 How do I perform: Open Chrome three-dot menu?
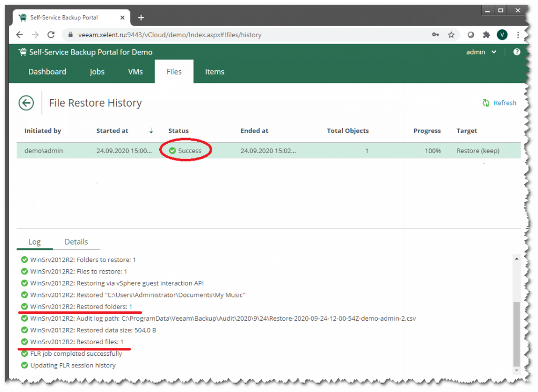pos(518,35)
